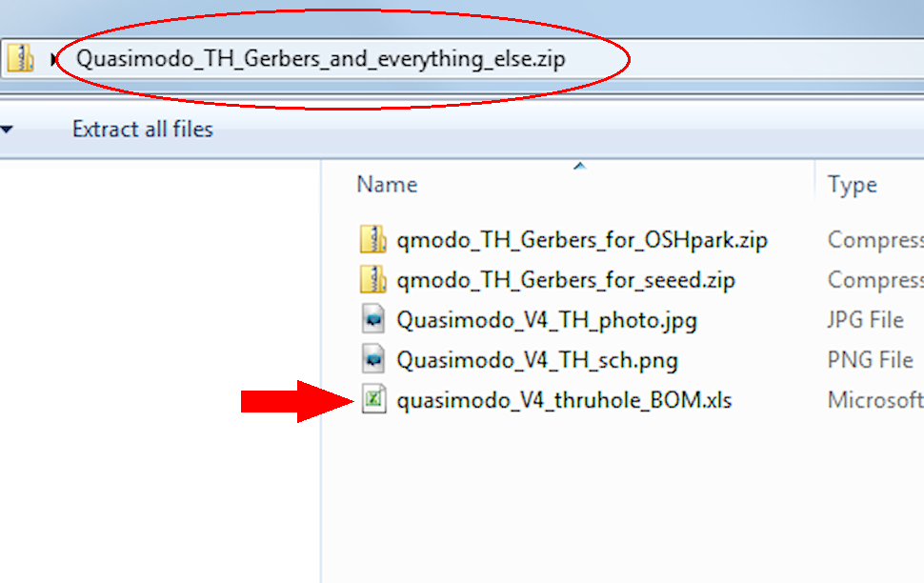The height and width of the screenshot is (583, 924).
Task: Click the JPG File type cell
Action: 865,320
